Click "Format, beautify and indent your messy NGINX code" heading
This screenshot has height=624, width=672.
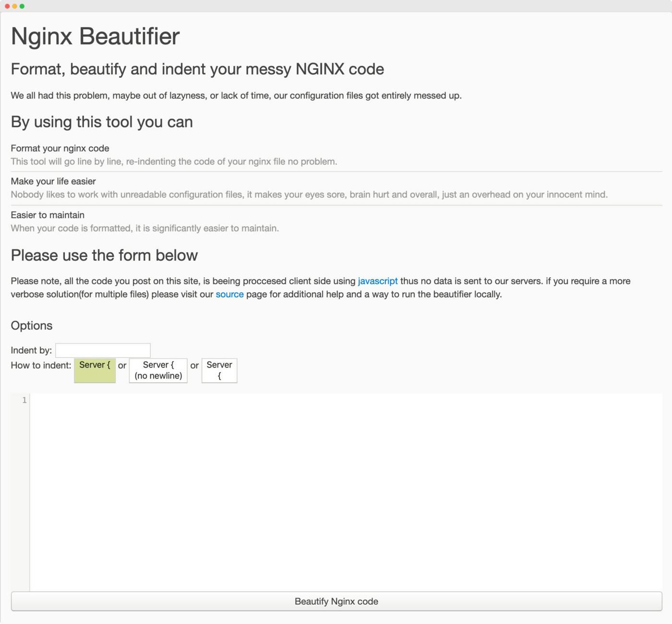(197, 69)
